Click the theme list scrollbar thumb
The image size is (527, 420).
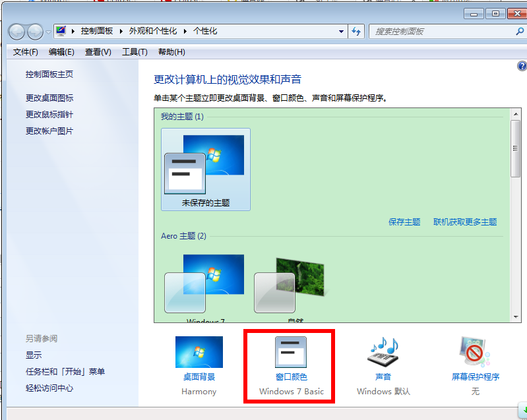[x=516, y=148]
